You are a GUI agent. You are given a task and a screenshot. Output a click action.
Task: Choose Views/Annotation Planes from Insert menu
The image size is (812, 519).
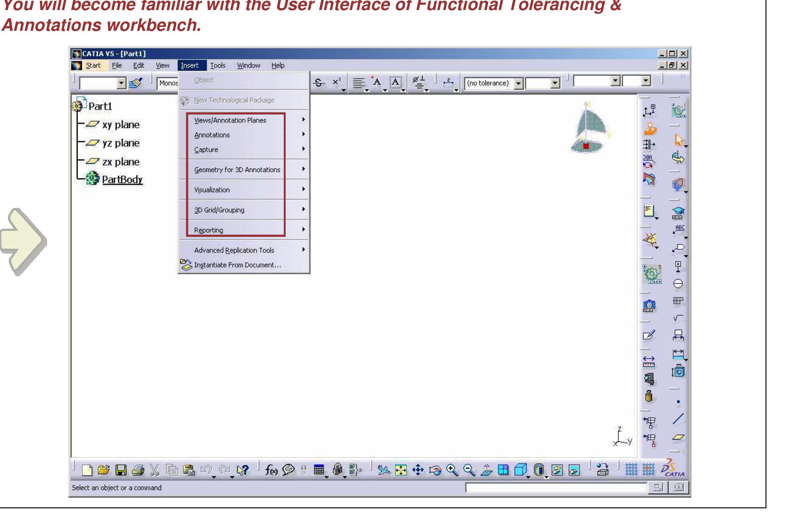[x=230, y=120]
